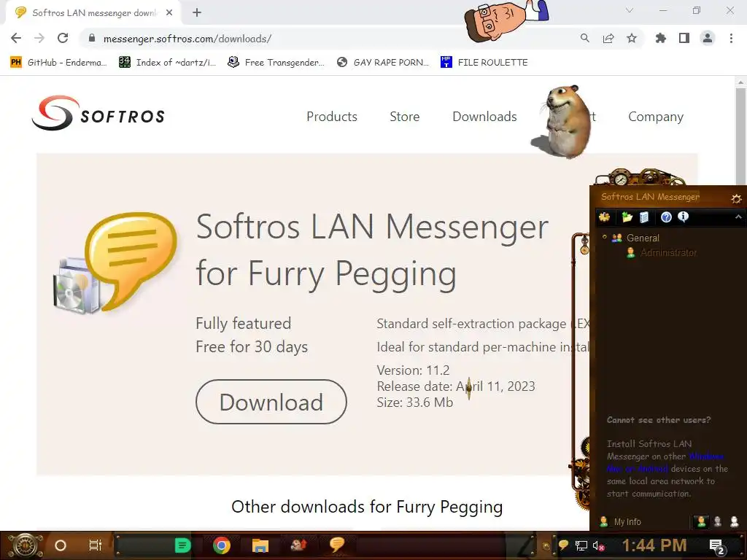The height and width of the screenshot is (560, 747).
Task: Open Softros Messenger taskbar button
Action: pyautogui.click(x=337, y=545)
